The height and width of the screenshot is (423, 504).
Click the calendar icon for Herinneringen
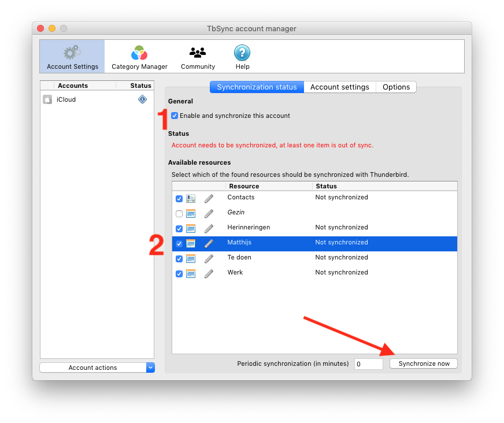191,228
